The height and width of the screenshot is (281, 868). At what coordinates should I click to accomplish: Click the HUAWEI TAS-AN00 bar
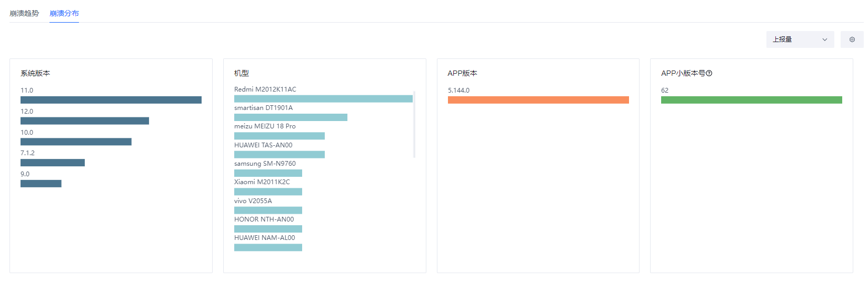pyautogui.click(x=279, y=155)
